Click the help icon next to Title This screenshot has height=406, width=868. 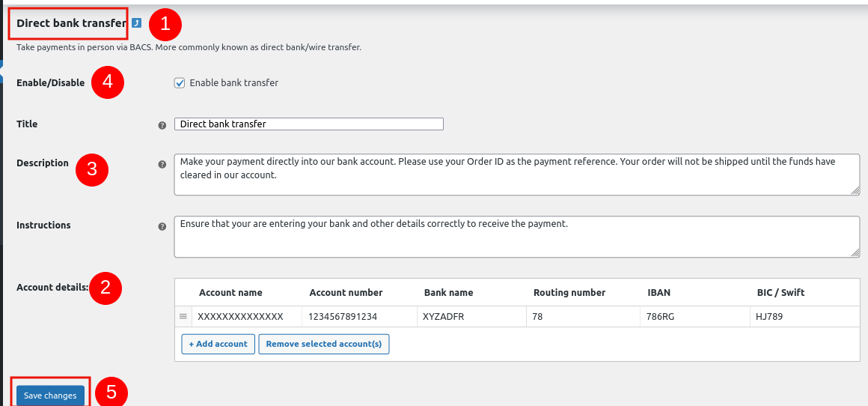pyautogui.click(x=162, y=125)
